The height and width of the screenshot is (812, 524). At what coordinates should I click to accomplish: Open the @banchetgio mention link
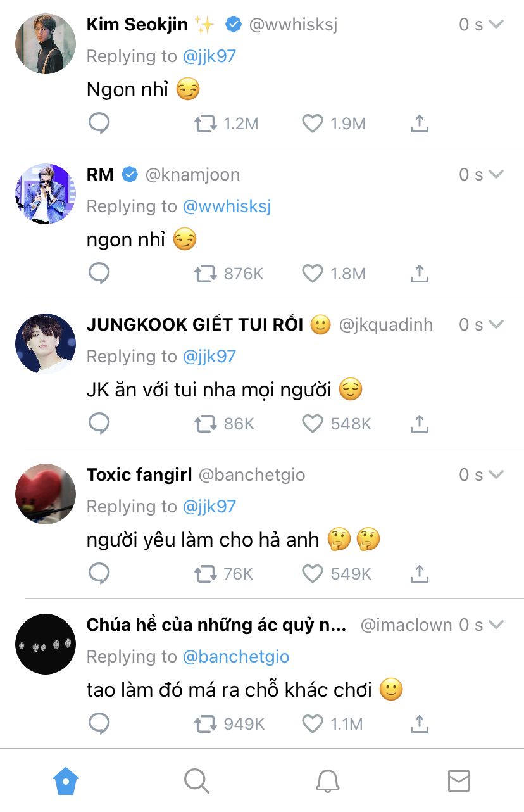pos(236,656)
